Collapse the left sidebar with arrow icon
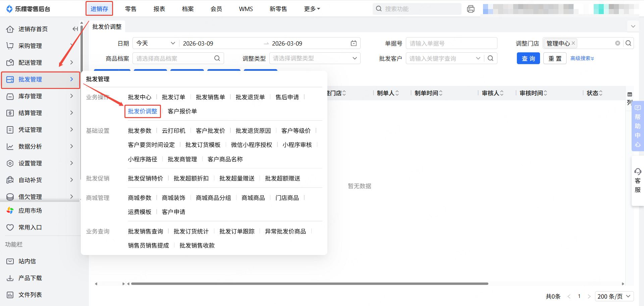 (x=75, y=29)
